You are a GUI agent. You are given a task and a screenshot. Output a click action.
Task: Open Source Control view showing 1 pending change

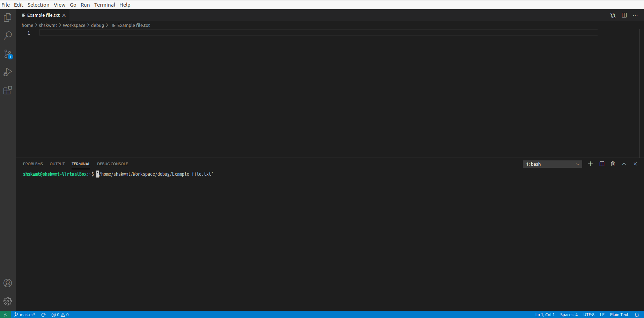(8, 53)
